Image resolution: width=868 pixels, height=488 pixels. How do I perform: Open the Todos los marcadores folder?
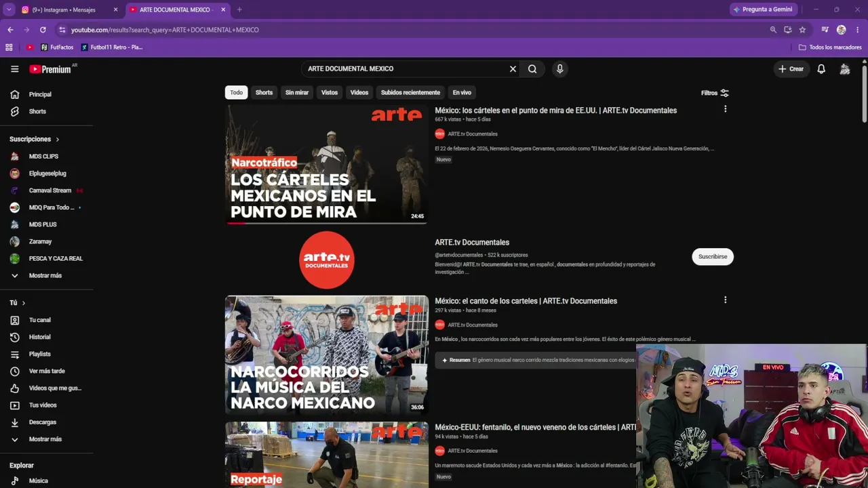(830, 47)
